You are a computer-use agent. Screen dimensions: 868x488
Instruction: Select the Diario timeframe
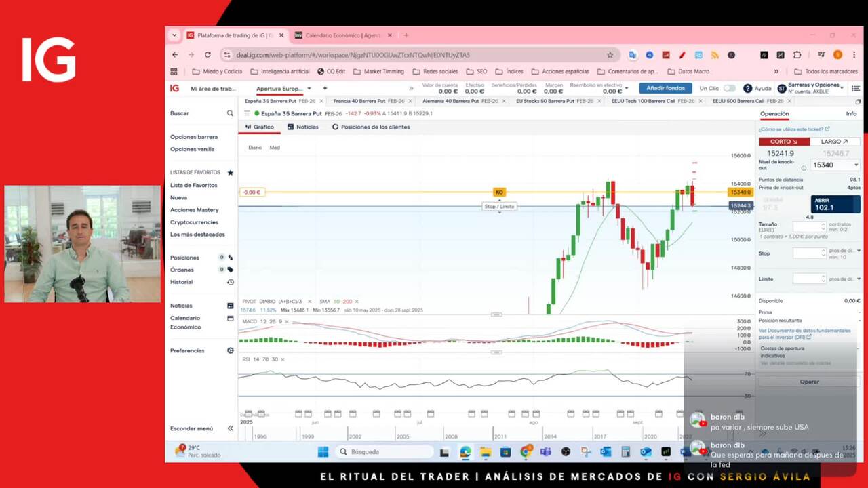point(255,147)
